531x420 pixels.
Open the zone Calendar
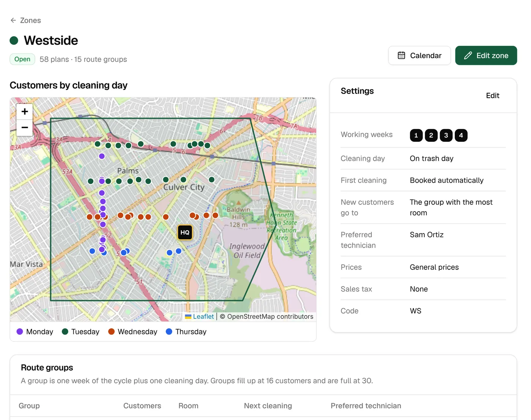419,56
